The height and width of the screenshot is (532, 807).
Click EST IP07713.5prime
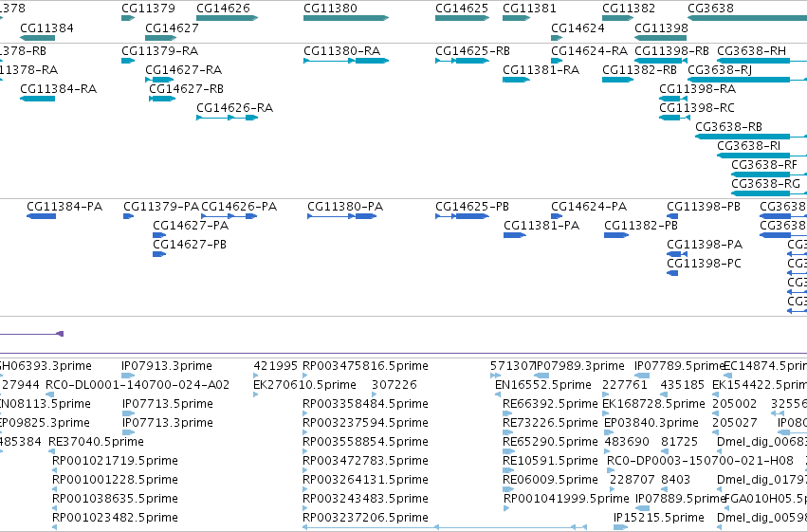(168, 404)
